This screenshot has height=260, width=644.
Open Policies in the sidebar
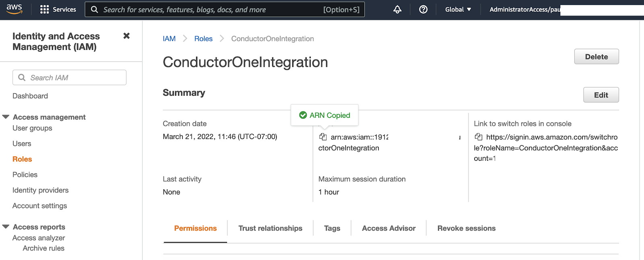(25, 175)
